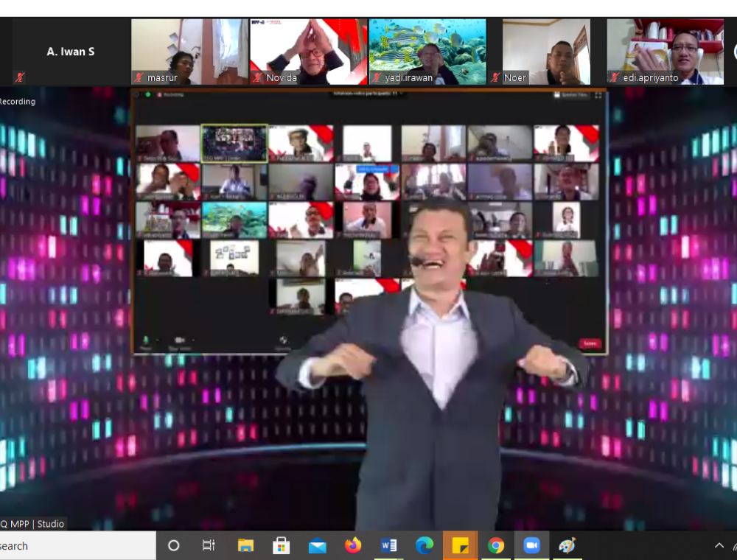Open Microsoft Edge from the taskbar
The image size is (737, 560).
pos(425,546)
